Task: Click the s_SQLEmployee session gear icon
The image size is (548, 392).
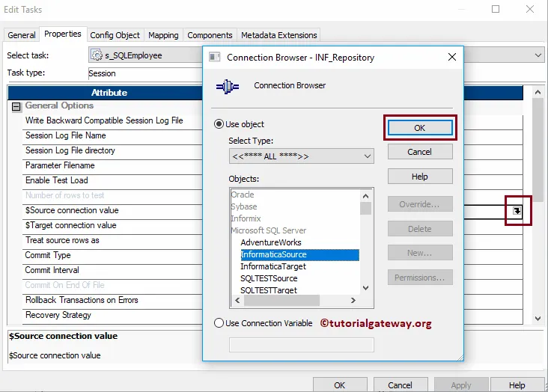Action: pos(97,55)
